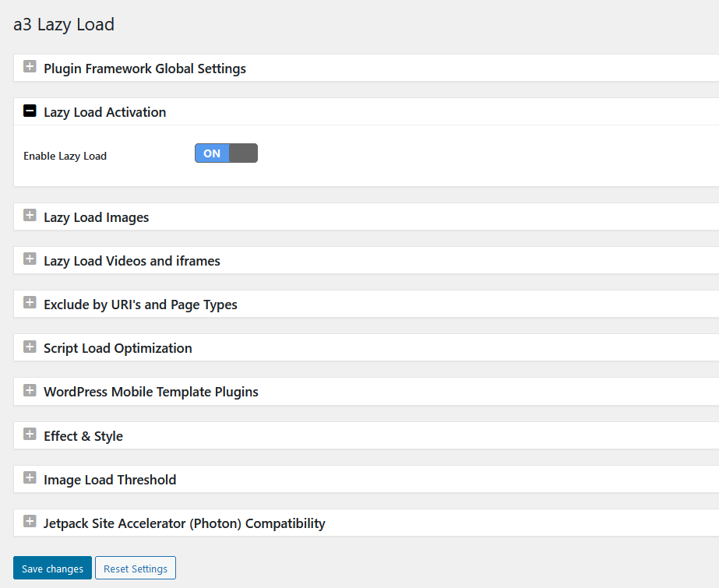Expand Jetpack Site Accelerator plus icon
Screen dimensions: 719x588
[x=30, y=521]
